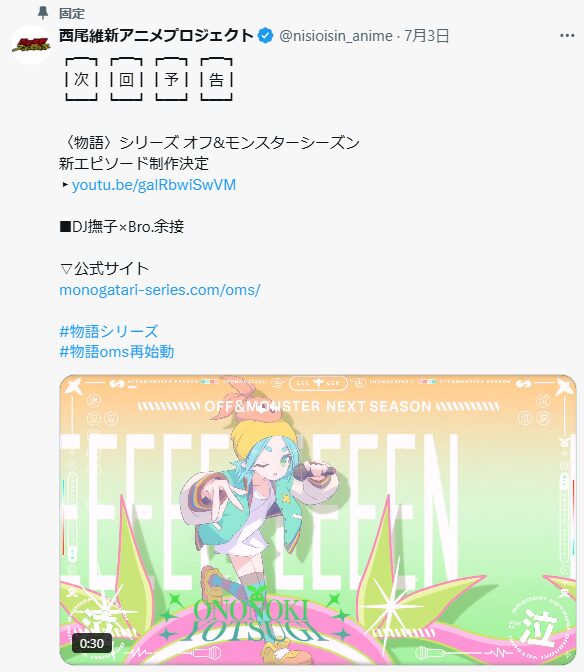The image size is (584, 672).
Task: Open the #物語oms再始動 hashtag
Action: pyautogui.click(x=117, y=352)
